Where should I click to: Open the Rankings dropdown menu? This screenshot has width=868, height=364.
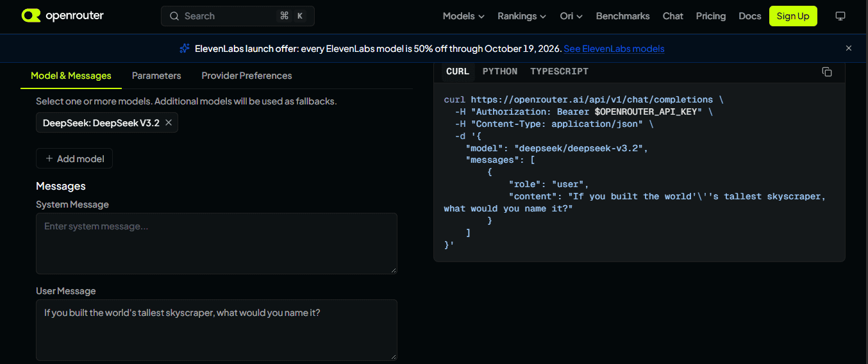[x=522, y=16]
